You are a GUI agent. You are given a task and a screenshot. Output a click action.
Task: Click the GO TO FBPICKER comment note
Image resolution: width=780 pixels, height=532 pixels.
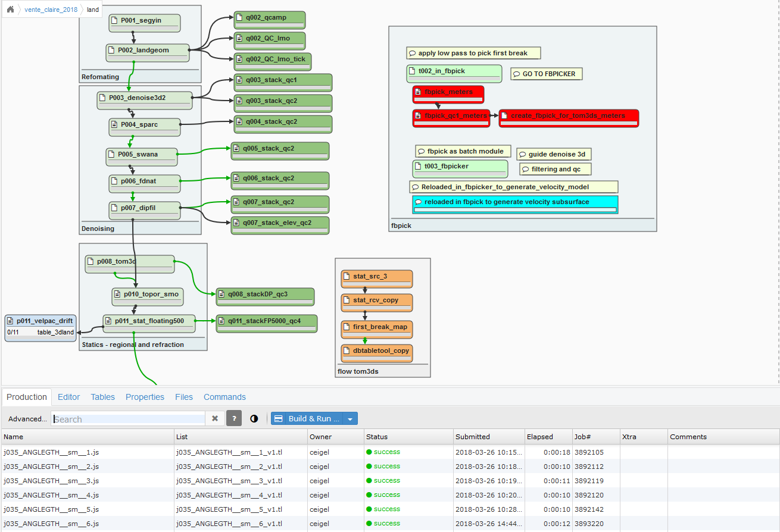point(546,74)
